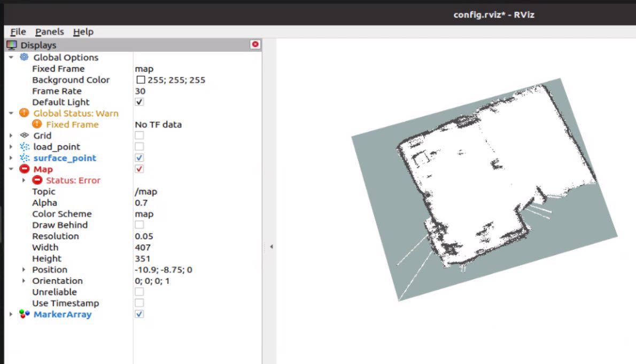Disable the surface_point display checkbox

[x=139, y=157]
